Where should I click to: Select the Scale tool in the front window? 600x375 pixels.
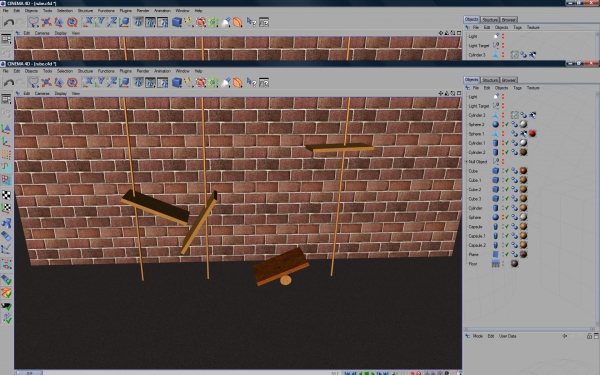pos(59,83)
